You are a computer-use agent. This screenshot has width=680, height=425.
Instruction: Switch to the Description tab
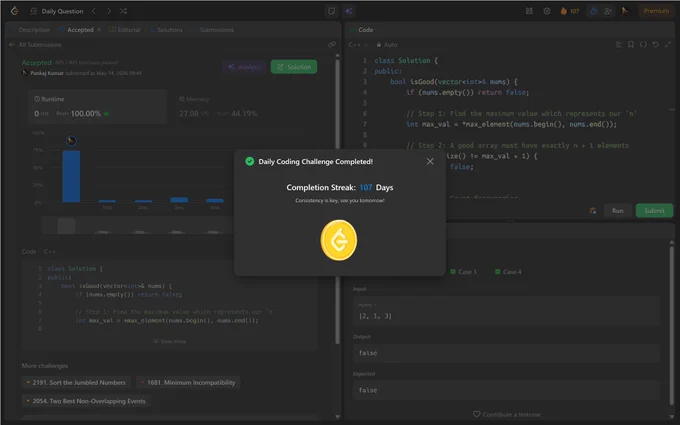34,30
